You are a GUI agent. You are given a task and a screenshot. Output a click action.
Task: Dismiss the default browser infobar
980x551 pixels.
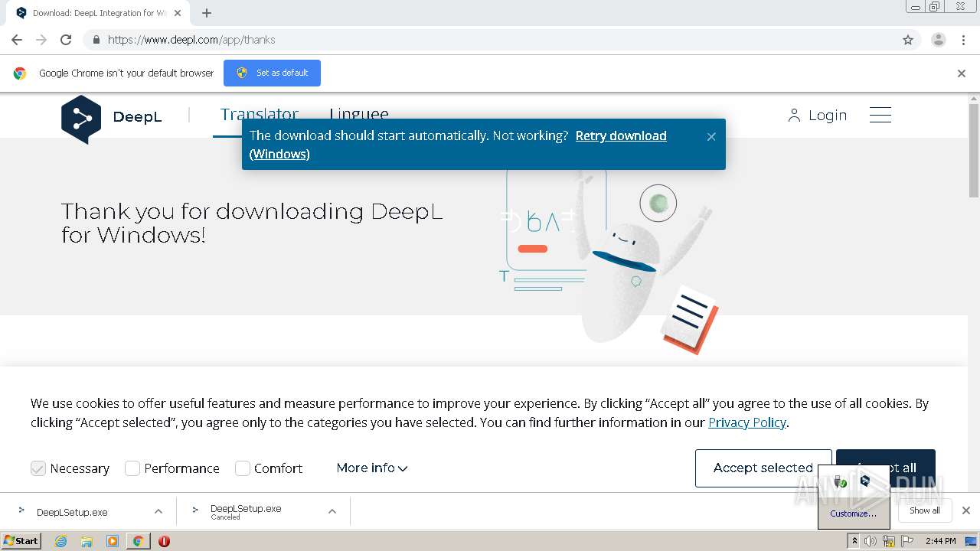pyautogui.click(x=962, y=73)
